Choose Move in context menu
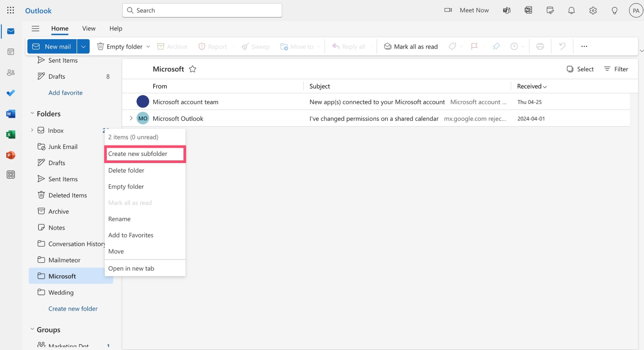This screenshot has height=350, width=644. pyautogui.click(x=145, y=251)
